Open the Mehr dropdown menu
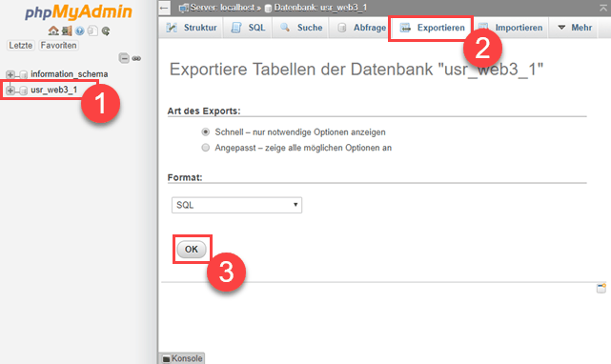Image resolution: width=611 pixels, height=364 pixels. tap(575, 28)
